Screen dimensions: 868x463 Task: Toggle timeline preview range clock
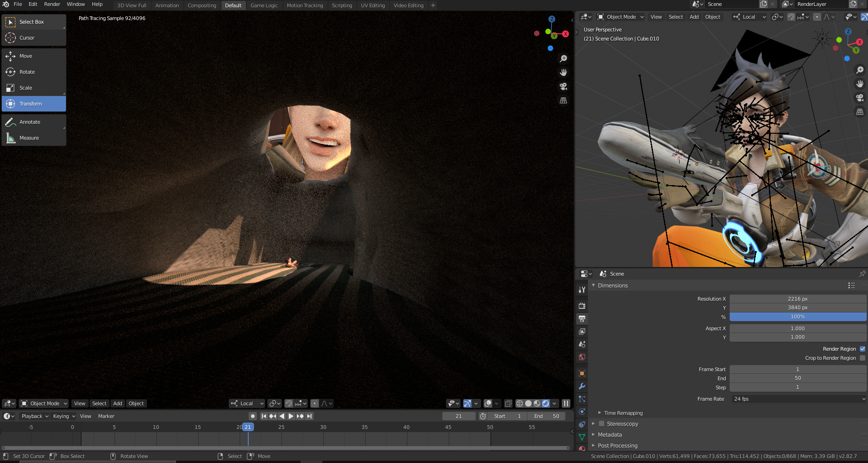coord(483,416)
